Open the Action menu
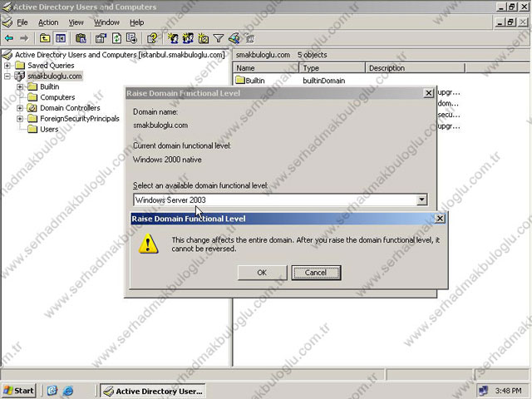This screenshot has height=399, width=532. (x=48, y=22)
